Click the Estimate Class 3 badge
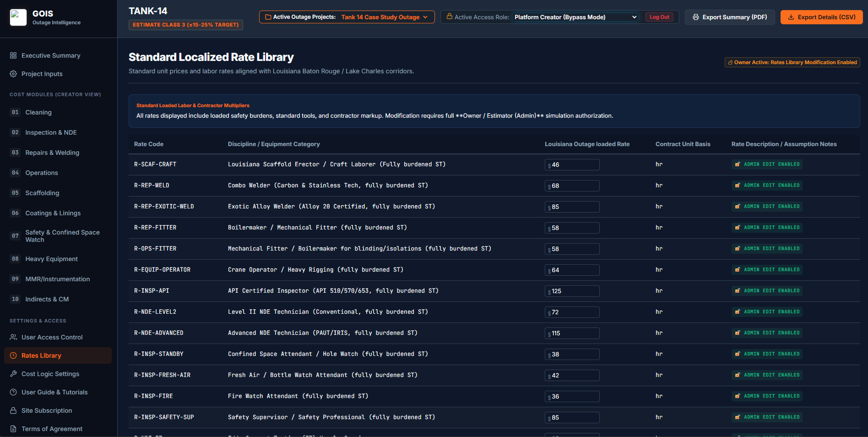 coord(186,25)
